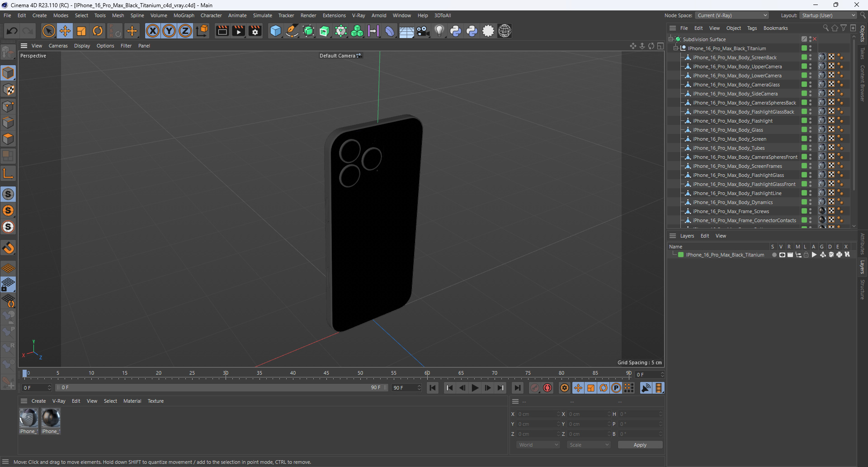Select the Rotate tool
The height and width of the screenshot is (467, 868).
[x=98, y=31]
